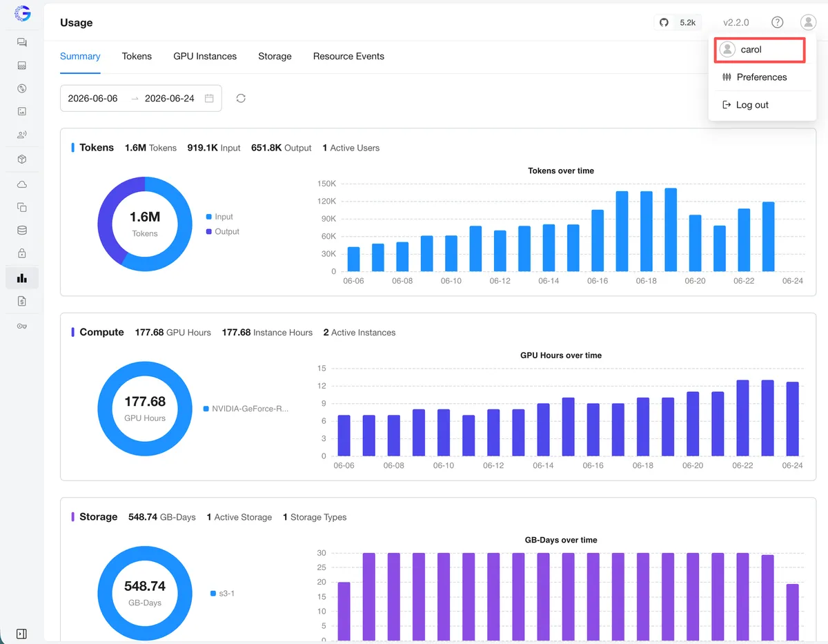Refresh the usage summary data

(x=241, y=98)
